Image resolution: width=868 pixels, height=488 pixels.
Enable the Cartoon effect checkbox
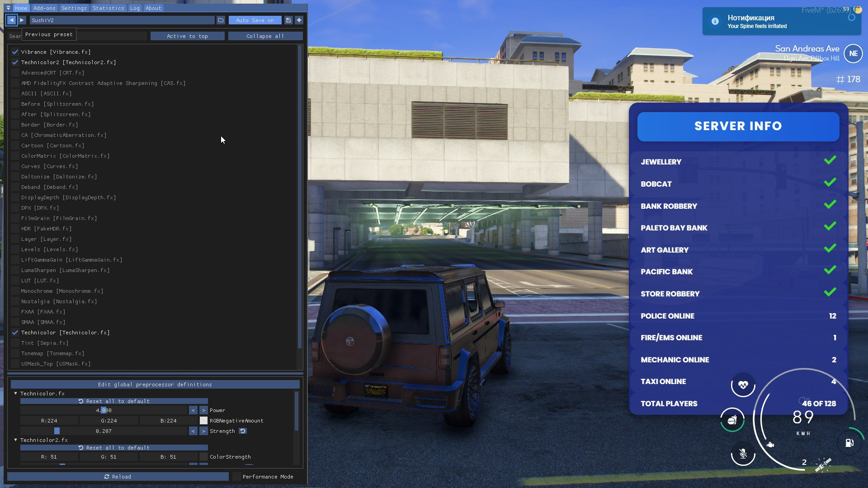[x=15, y=145]
